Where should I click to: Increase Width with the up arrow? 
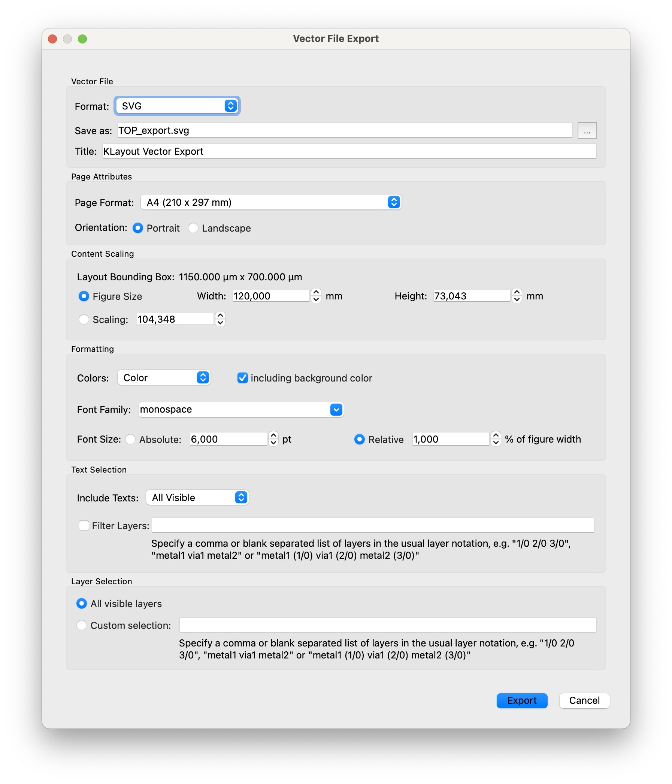[316, 292]
